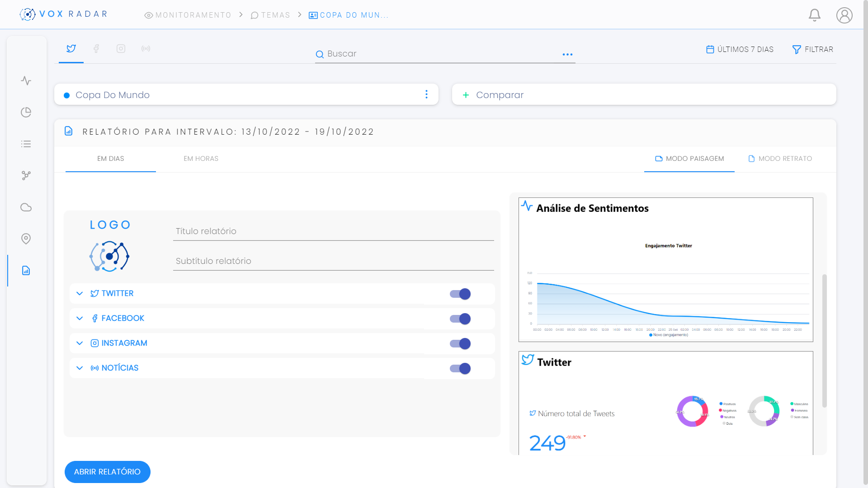Select the Instagram source icon at top
This screenshot has width=868, height=488.
pos(121,49)
